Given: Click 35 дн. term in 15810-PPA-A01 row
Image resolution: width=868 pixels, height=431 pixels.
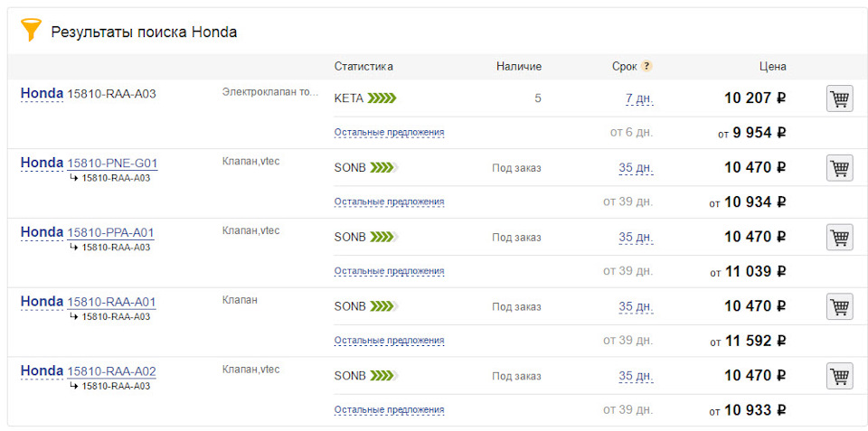Looking at the screenshot, I should click(636, 238).
